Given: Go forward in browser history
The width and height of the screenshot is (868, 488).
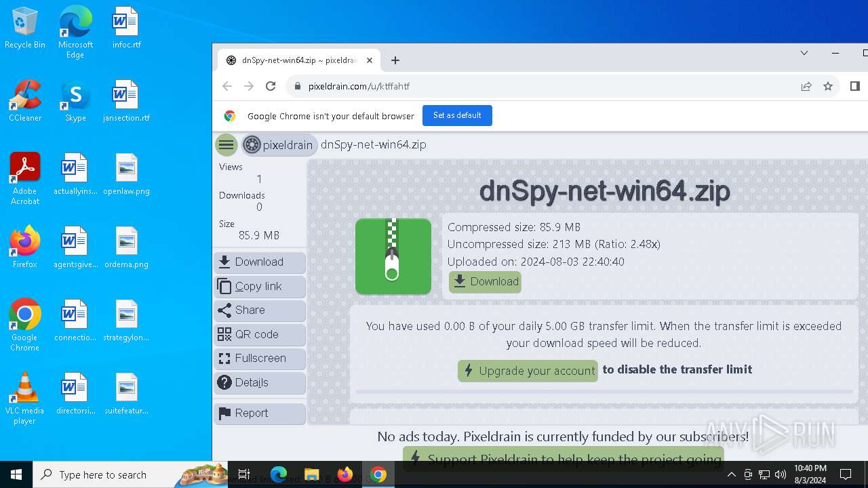Looking at the screenshot, I should click(x=249, y=86).
